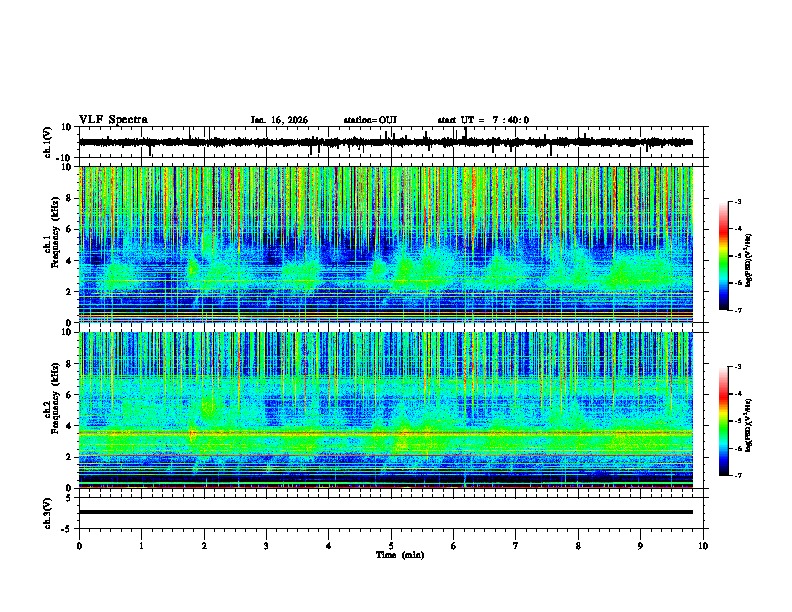
Task: Click the 'VLF Spectra' title text
Action: point(113,120)
